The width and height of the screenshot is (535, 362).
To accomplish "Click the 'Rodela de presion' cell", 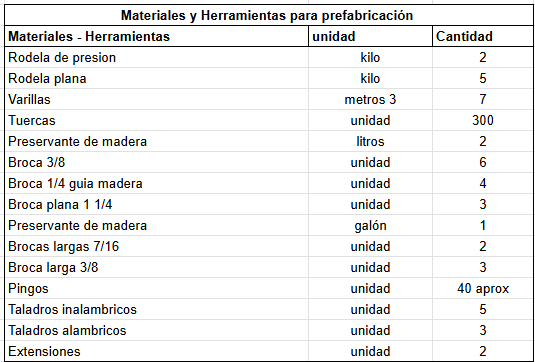I will click(157, 57).
